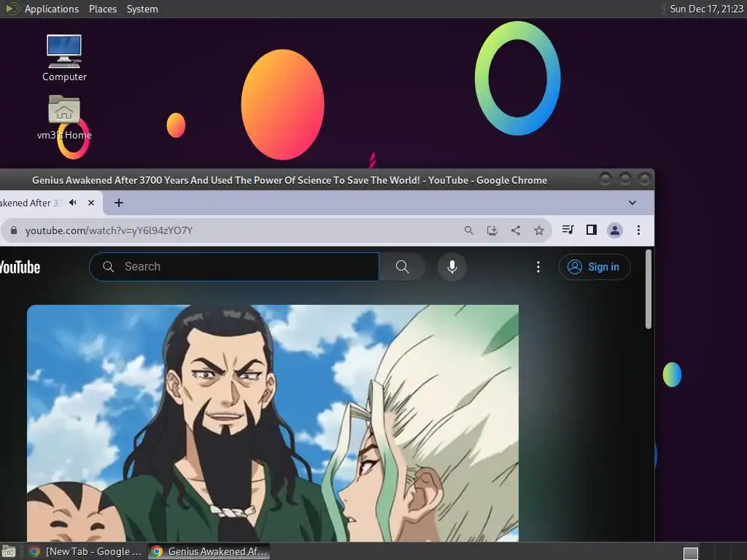Screen dimensions: 747x560
Task: Show desktop via taskbar icon
Action: click(9, 552)
